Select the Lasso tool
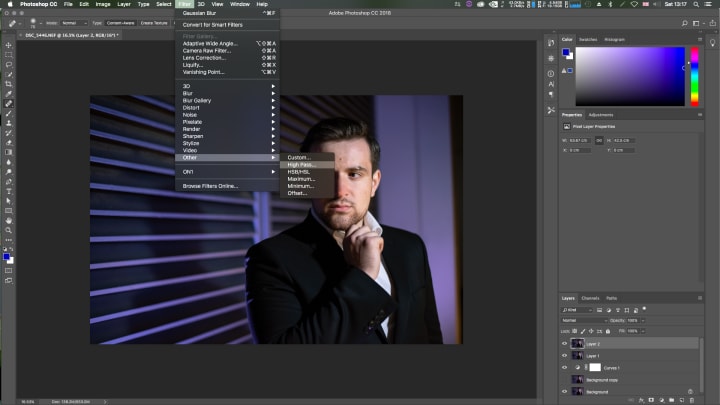This screenshot has height=405, width=720. [9, 64]
